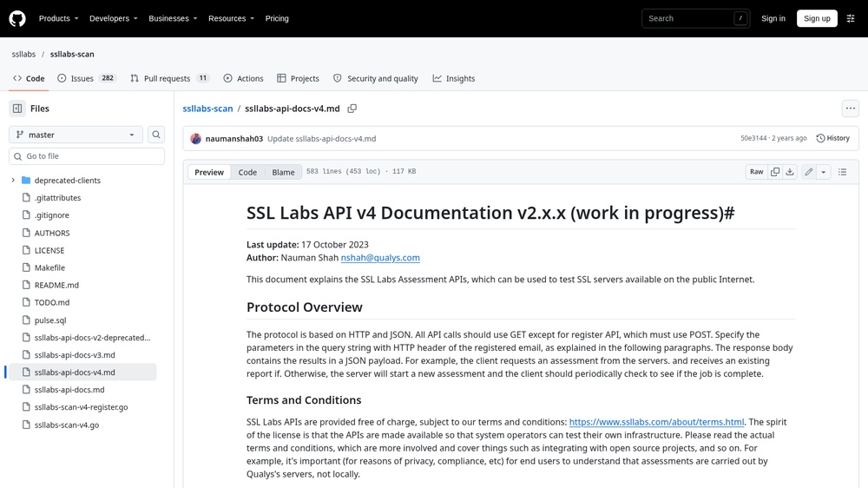The width and height of the screenshot is (868, 488).
Task: Open .gitignore file
Action: pos(51,215)
